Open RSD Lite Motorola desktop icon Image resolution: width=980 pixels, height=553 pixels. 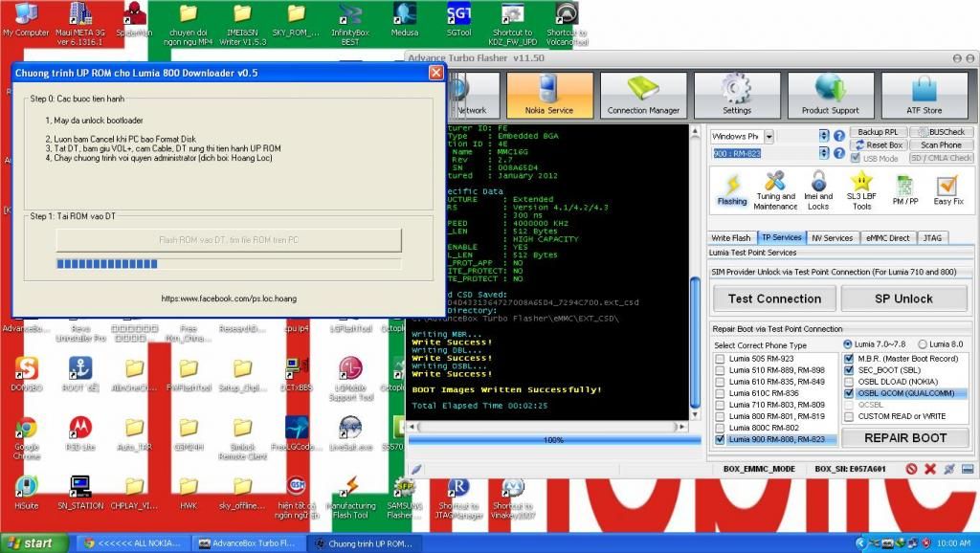pos(80,433)
